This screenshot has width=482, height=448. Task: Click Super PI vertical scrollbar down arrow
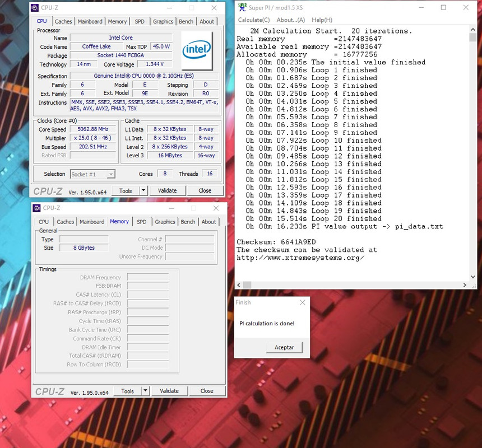[x=473, y=277]
